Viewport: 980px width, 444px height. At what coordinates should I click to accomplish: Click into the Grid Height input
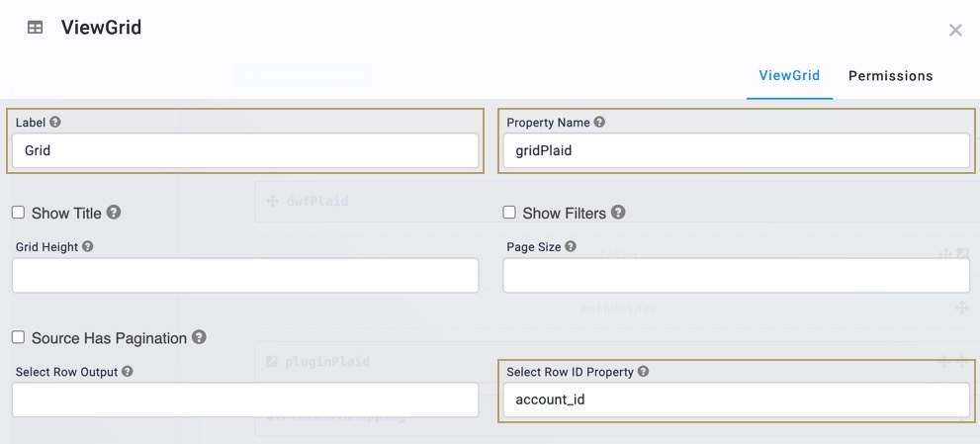[x=245, y=275]
